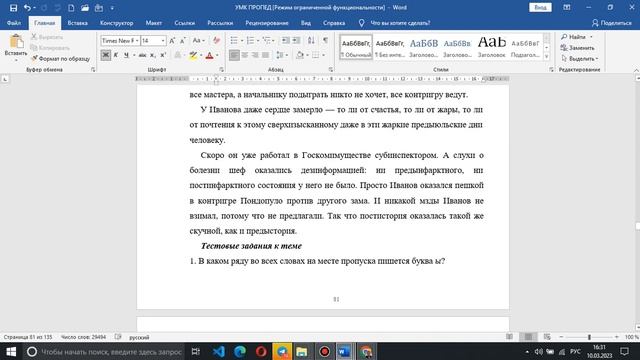Toggle superscript formatting
The width and height of the screenshot is (640, 360).
[163, 55]
